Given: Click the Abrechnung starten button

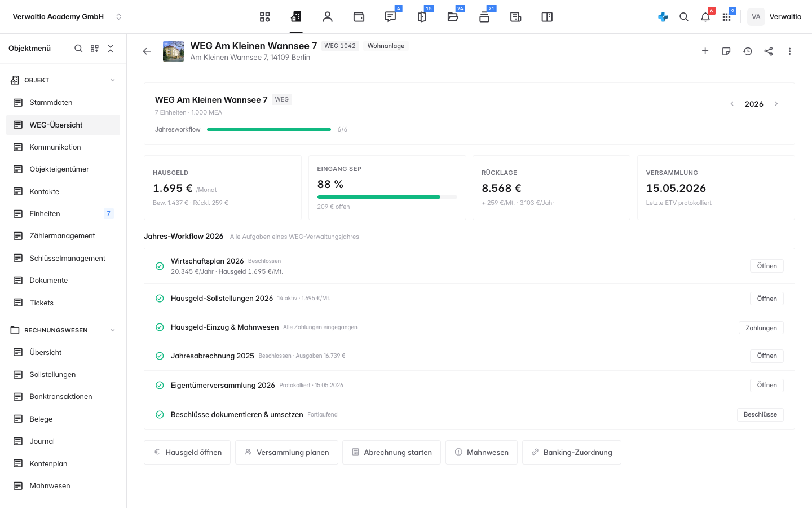Looking at the screenshot, I should click(x=392, y=453).
